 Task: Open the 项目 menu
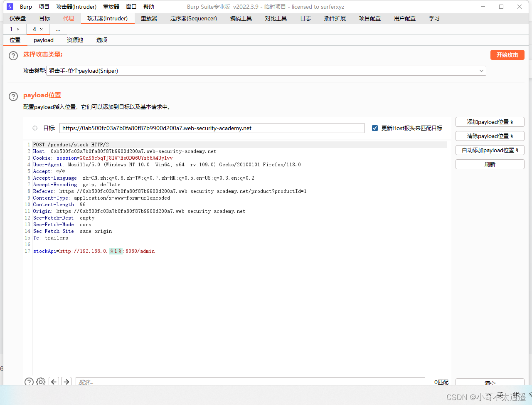click(x=44, y=7)
